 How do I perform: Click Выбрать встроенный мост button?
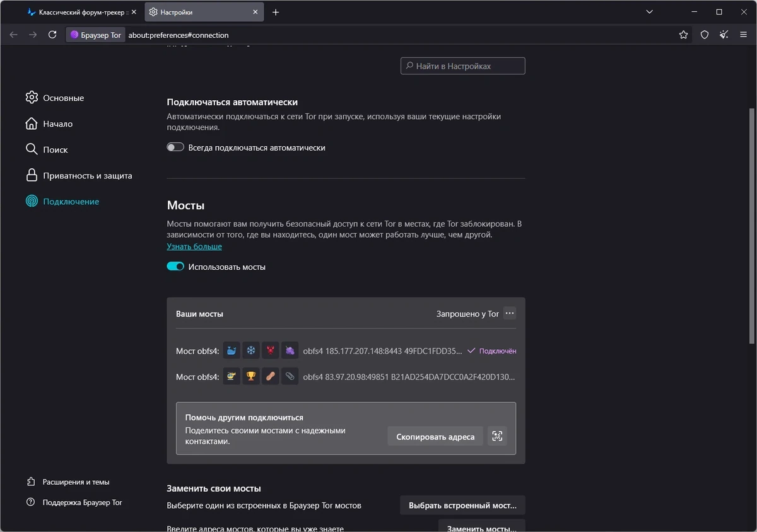point(462,505)
